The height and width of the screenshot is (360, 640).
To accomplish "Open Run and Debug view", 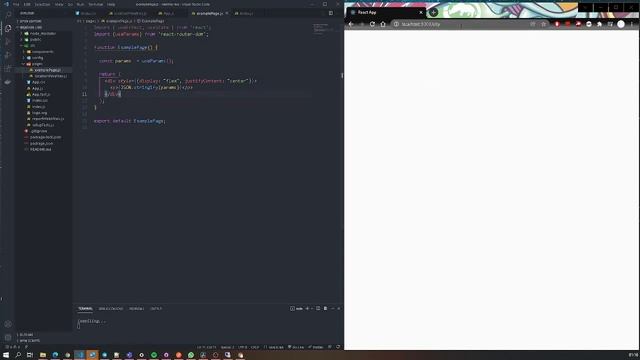I will (x=8, y=55).
